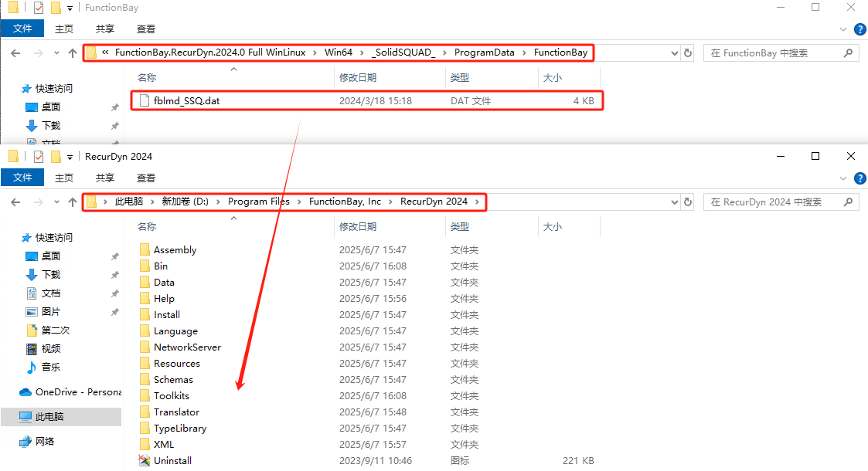The height and width of the screenshot is (471, 868).
Task: Open address bar history dropdown in FunctionBay window
Action: coord(674,53)
